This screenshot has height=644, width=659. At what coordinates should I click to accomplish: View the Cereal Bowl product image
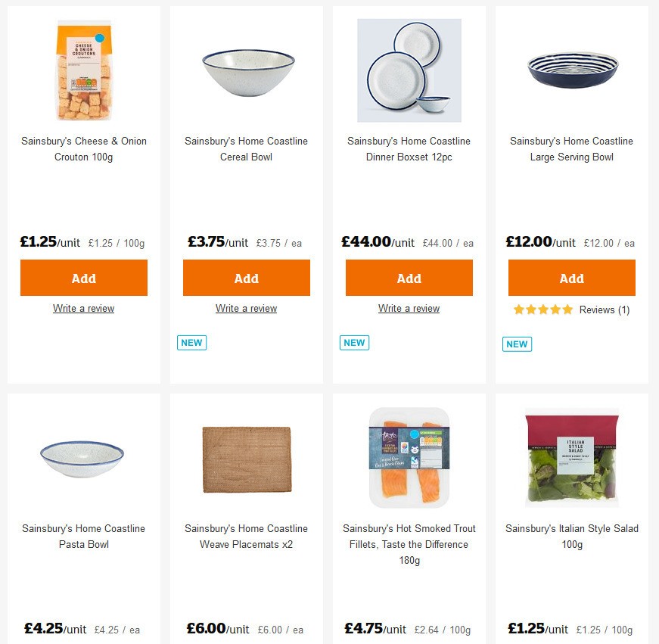click(x=246, y=70)
